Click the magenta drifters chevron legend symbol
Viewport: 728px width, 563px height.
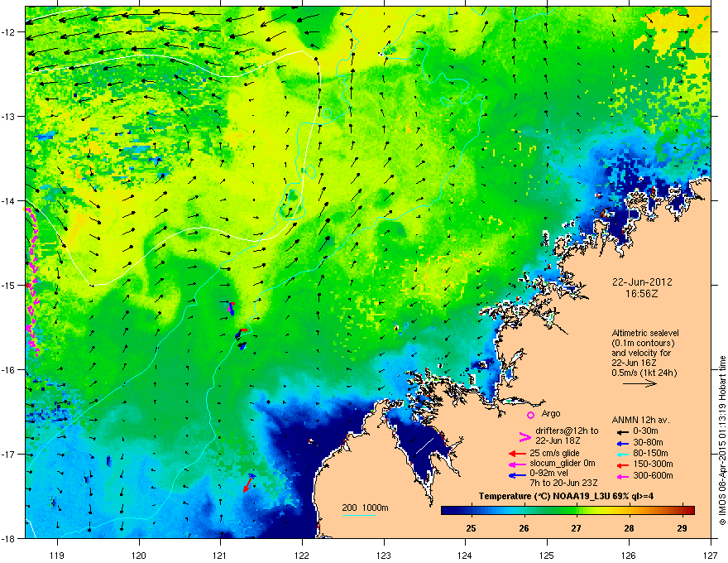524,436
